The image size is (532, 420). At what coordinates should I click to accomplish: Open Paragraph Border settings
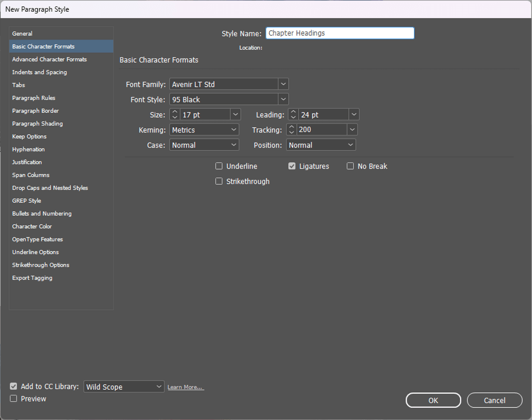pyautogui.click(x=61, y=111)
